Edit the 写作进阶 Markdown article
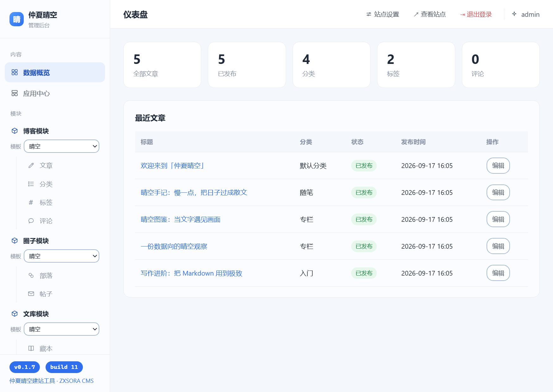553x392 pixels. coord(498,273)
